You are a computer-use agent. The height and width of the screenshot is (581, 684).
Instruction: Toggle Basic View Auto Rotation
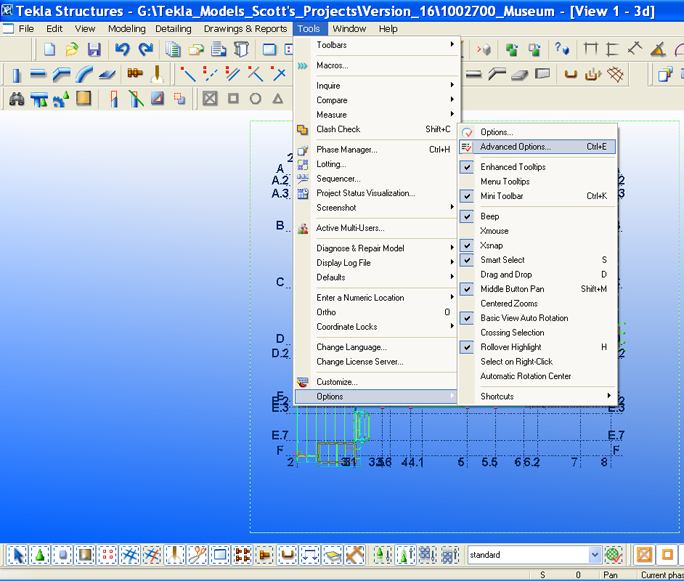pyautogui.click(x=538, y=318)
